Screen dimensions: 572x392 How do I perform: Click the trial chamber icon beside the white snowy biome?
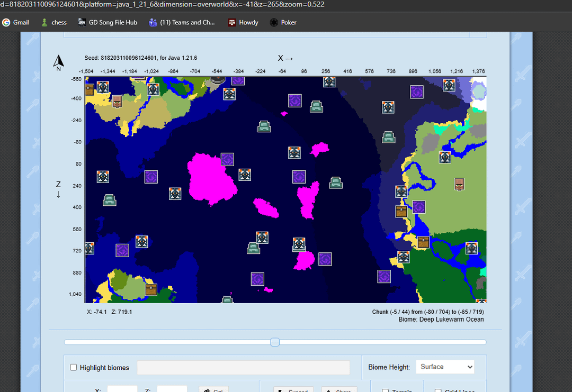(449, 85)
